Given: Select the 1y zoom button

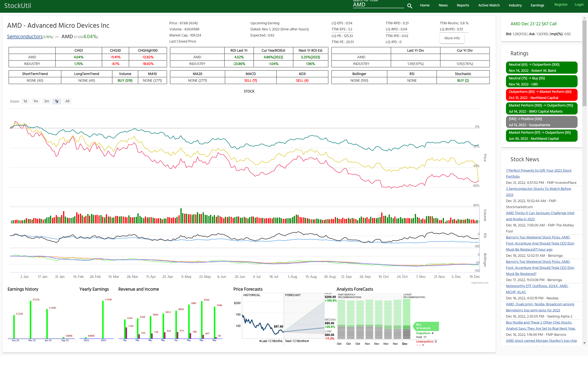Looking at the screenshot, I should [x=57, y=101].
